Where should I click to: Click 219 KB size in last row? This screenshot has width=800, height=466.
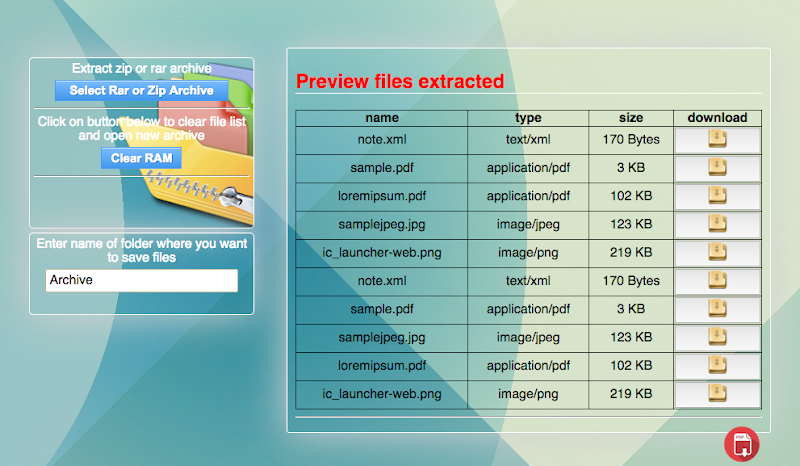(x=631, y=394)
